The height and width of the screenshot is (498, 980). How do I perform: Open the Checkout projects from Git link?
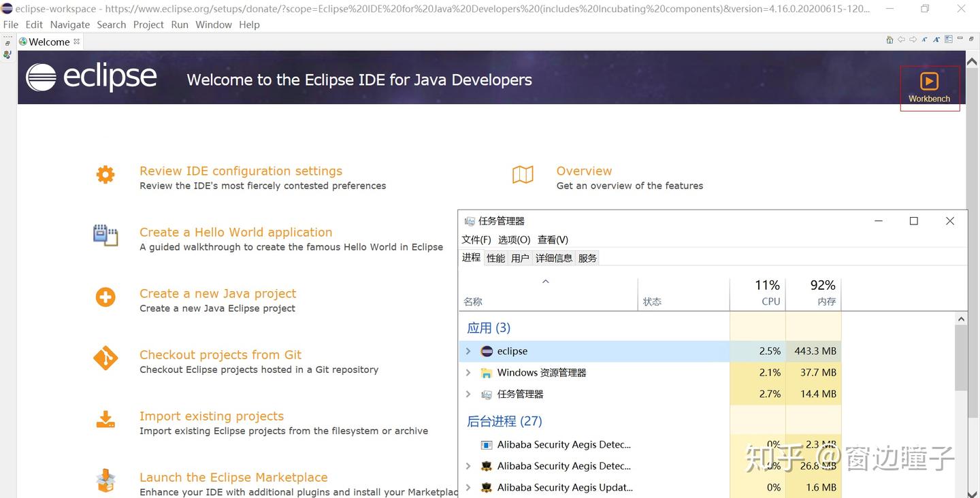[x=220, y=354]
